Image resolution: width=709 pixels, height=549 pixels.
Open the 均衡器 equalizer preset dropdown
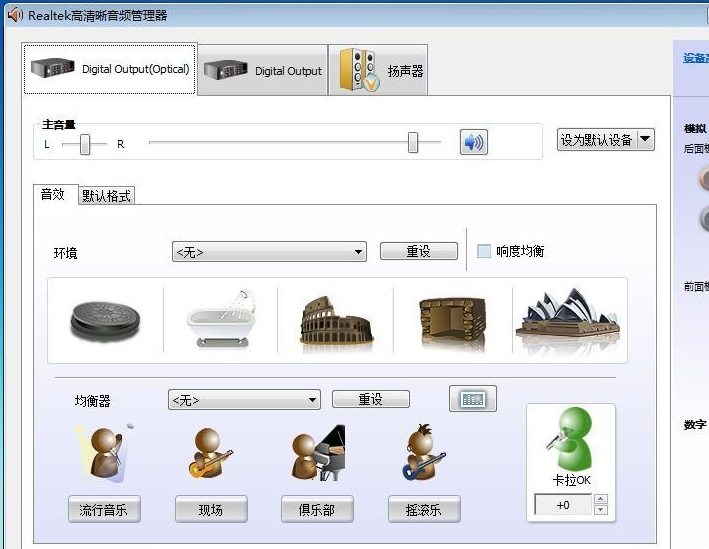(x=312, y=400)
